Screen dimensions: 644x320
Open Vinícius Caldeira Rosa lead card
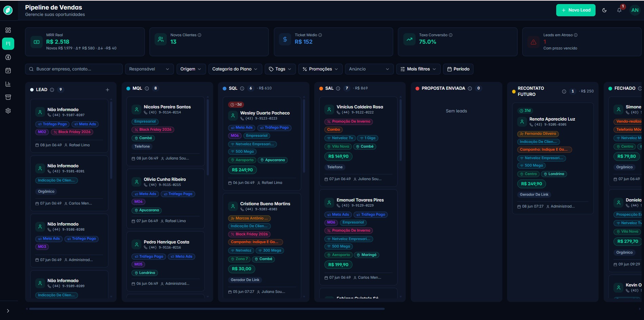coord(358,142)
